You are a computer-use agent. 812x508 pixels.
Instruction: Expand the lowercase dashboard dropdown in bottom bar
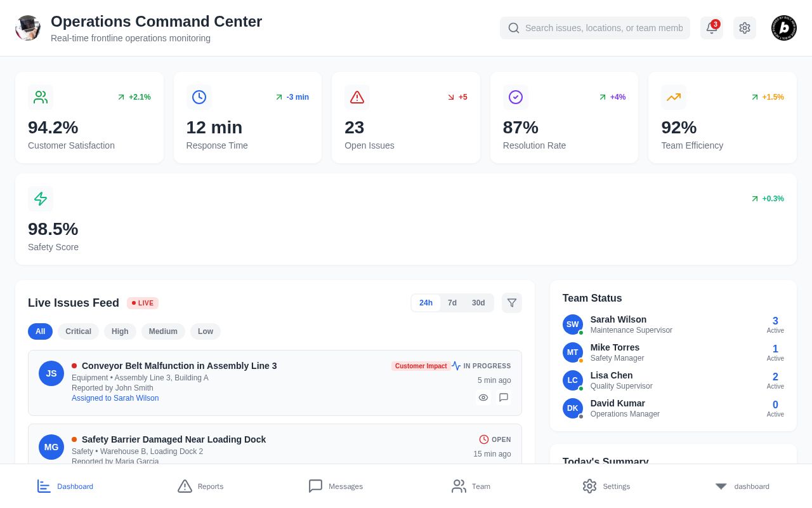pyautogui.click(x=742, y=486)
